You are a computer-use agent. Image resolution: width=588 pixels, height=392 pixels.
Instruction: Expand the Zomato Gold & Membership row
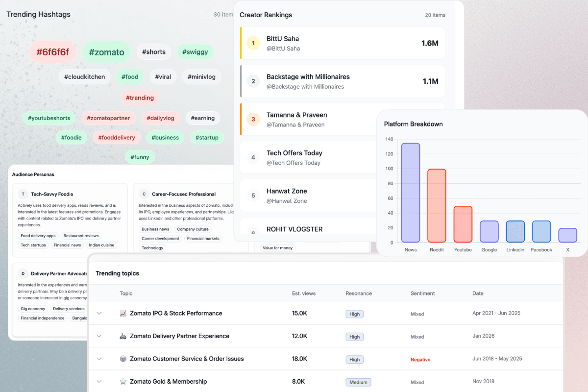point(99,381)
